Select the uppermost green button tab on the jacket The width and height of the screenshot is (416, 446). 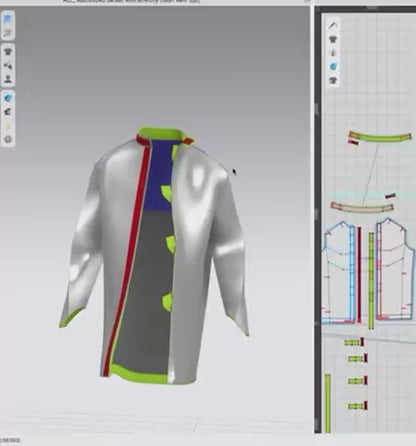click(167, 193)
